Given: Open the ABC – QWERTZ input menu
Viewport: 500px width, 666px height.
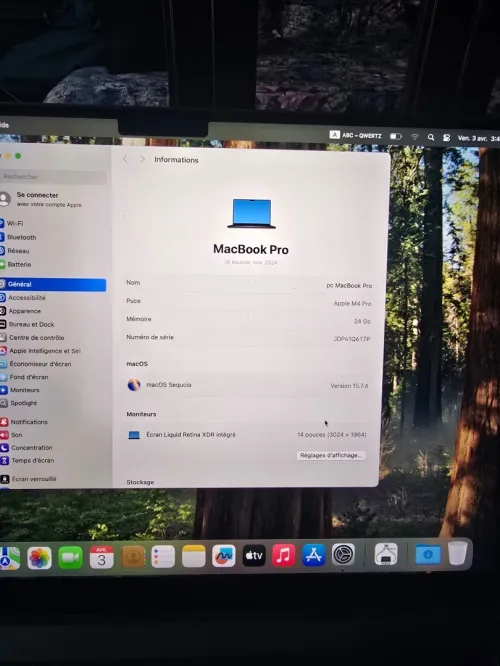Looking at the screenshot, I should pyautogui.click(x=356, y=135).
